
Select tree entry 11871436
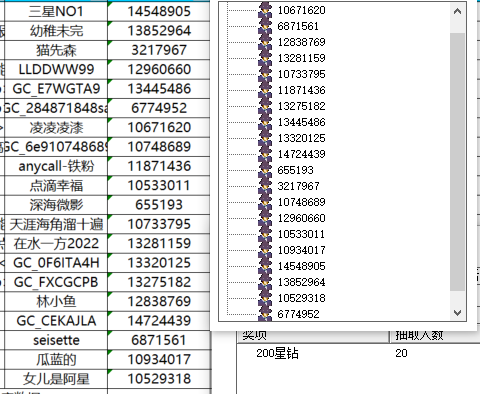coord(302,90)
